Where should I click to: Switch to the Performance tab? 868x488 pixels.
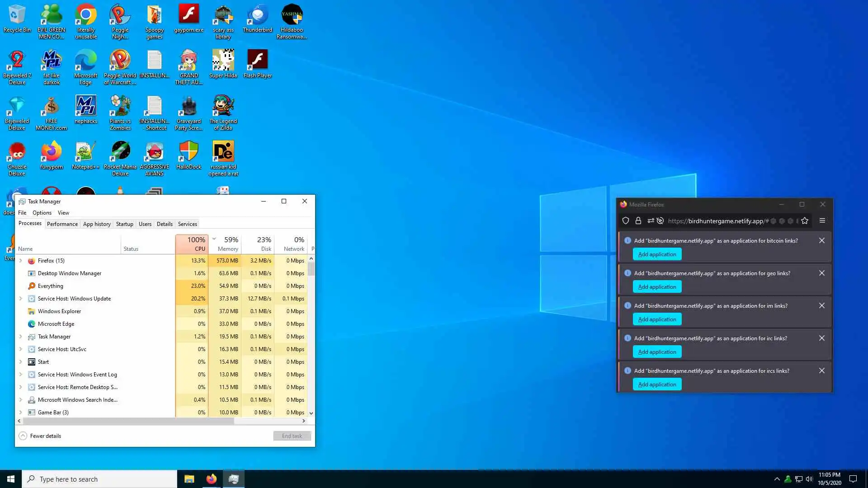62,224
